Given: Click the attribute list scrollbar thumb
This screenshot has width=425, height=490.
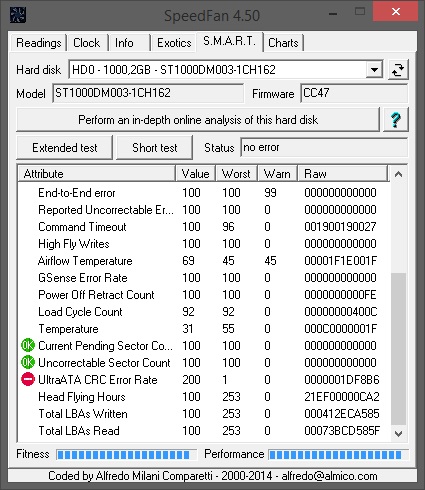Looking at the screenshot, I should [x=398, y=349].
